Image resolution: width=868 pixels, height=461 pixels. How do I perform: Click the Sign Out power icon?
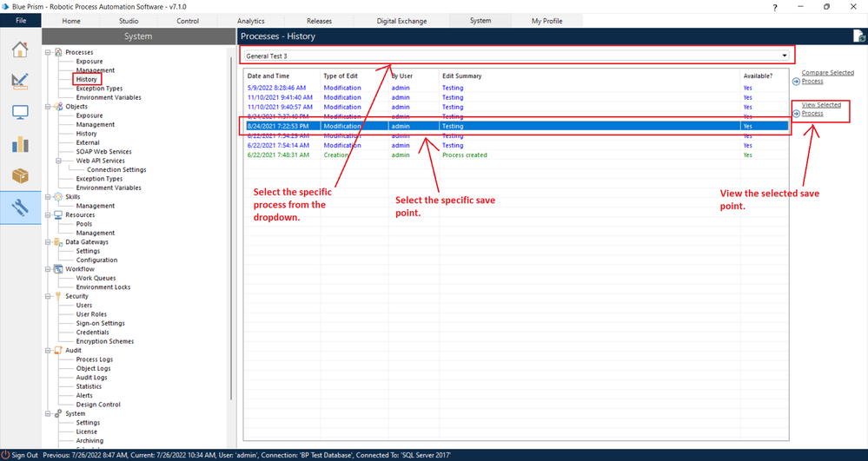5,455
